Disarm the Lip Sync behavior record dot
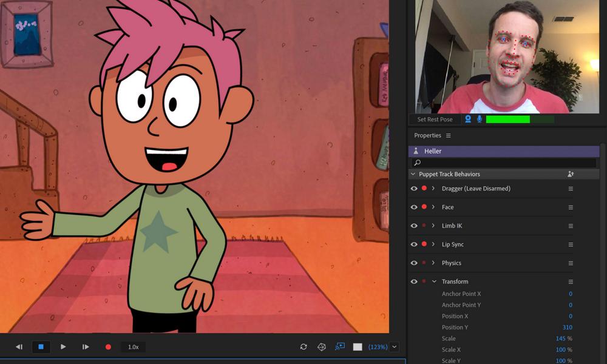The height and width of the screenshot is (364, 607). [x=424, y=244]
